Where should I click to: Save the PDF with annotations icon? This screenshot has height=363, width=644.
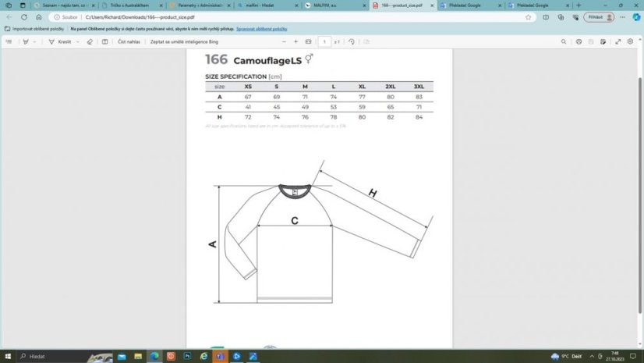(x=603, y=41)
